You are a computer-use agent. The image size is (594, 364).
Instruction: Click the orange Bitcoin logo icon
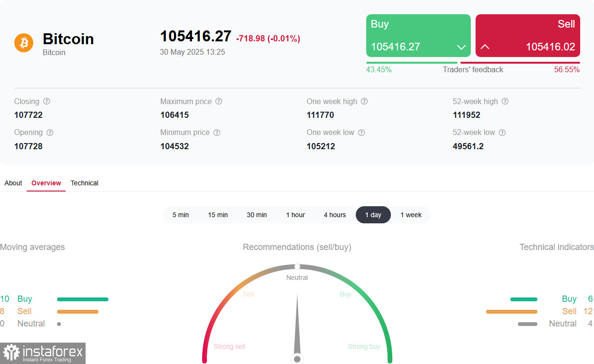pyautogui.click(x=24, y=43)
